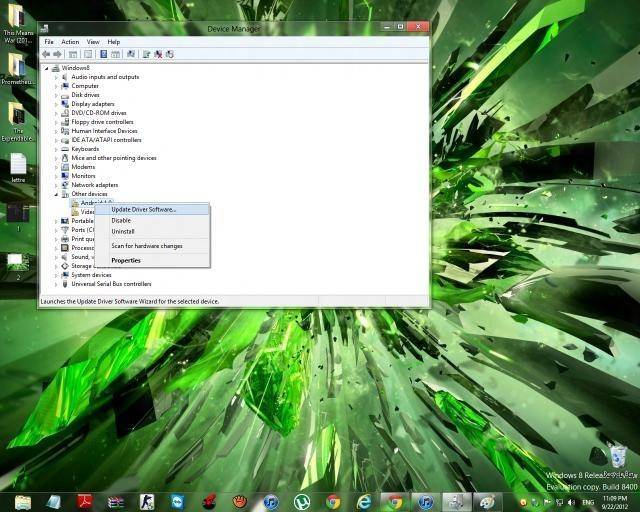This screenshot has height=512, width=640.
Task: Expand Universal Serial Bus controllers
Action: coord(56,284)
